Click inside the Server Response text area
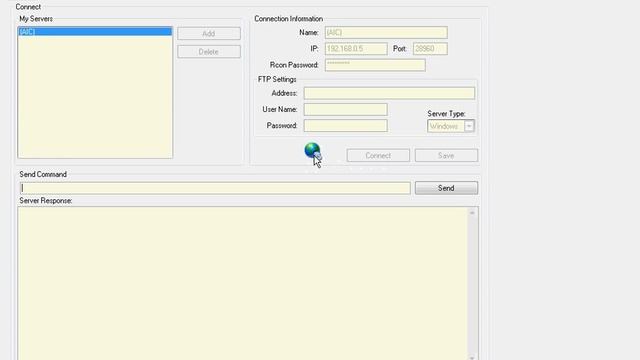 pos(243,283)
